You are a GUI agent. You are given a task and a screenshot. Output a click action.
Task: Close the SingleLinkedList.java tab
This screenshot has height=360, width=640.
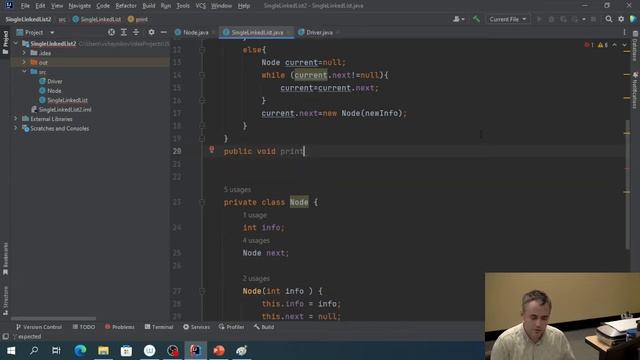(x=289, y=32)
